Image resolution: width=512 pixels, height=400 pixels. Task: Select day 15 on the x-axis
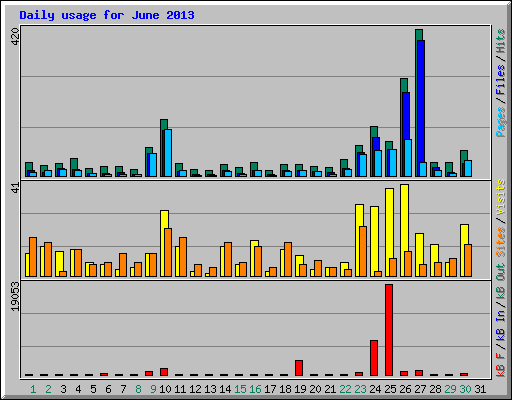[240, 389]
